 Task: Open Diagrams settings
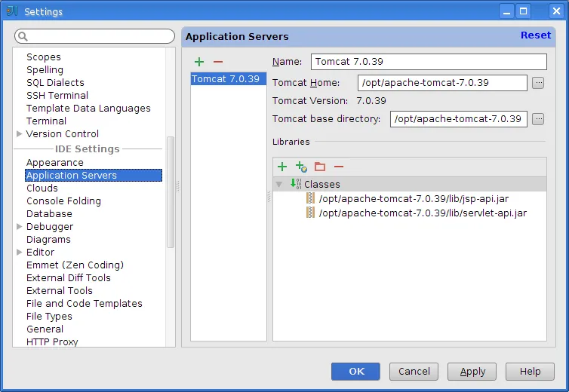(48, 239)
